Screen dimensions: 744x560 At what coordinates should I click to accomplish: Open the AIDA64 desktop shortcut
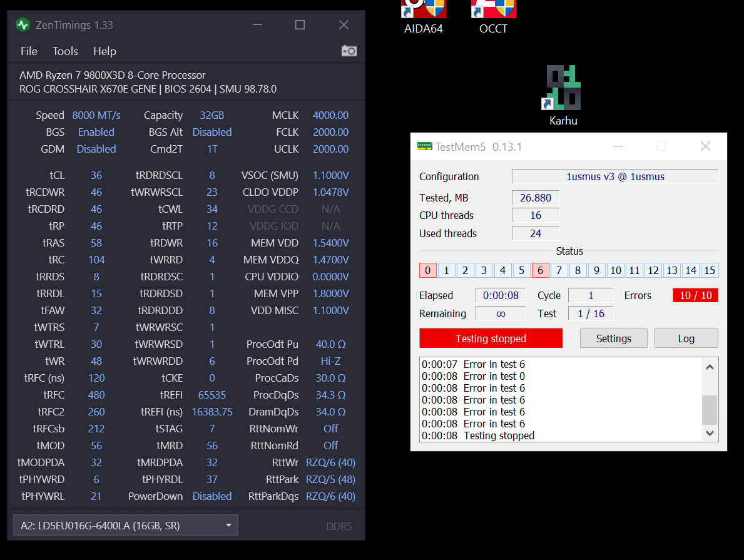423,17
